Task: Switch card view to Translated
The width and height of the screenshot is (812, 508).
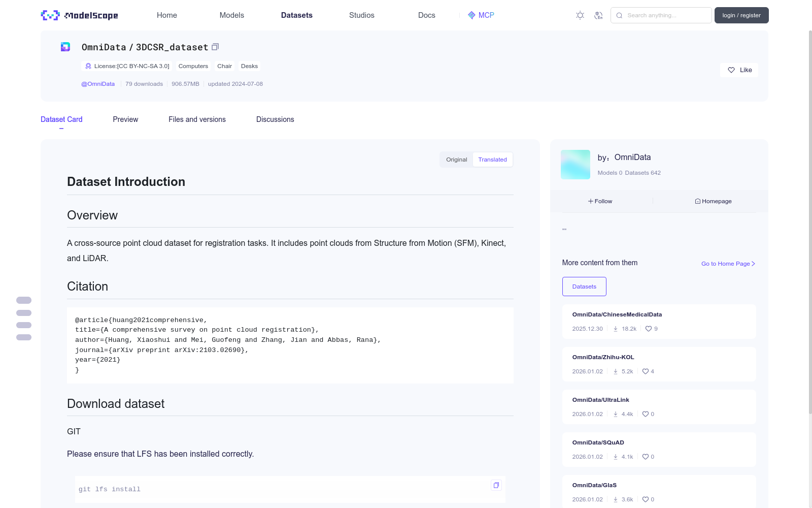Action: coord(492,160)
